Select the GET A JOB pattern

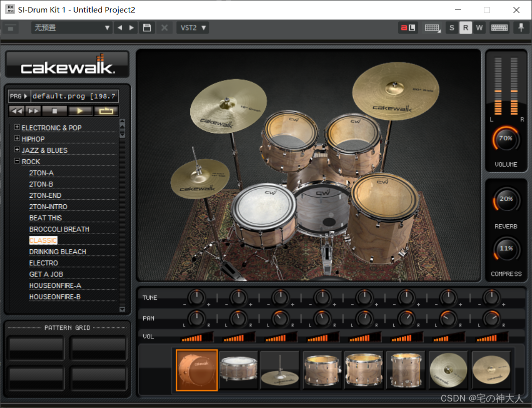46,274
